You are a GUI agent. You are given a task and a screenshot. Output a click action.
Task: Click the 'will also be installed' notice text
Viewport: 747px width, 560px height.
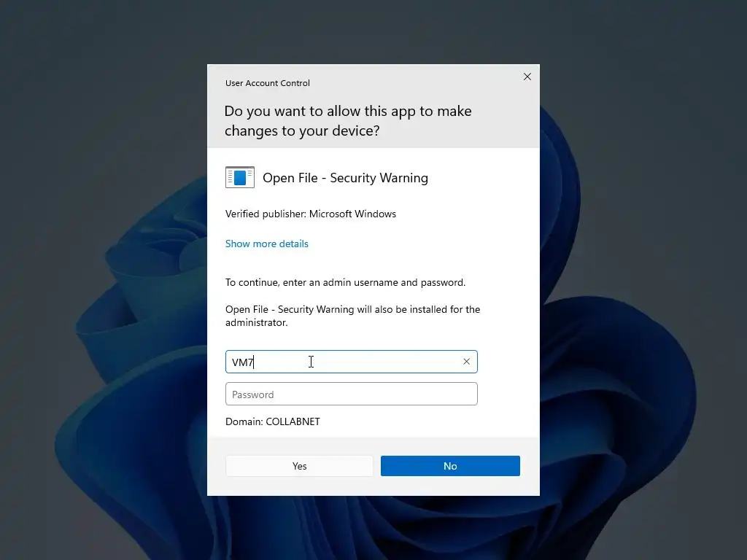coord(352,316)
